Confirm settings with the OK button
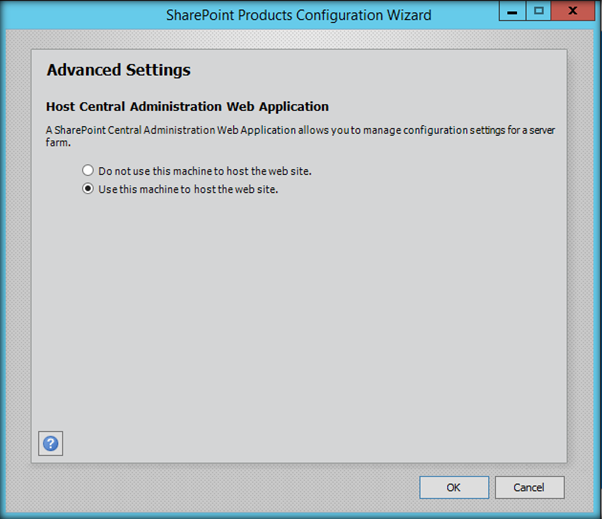Image resolution: width=602 pixels, height=519 pixels. point(453,487)
